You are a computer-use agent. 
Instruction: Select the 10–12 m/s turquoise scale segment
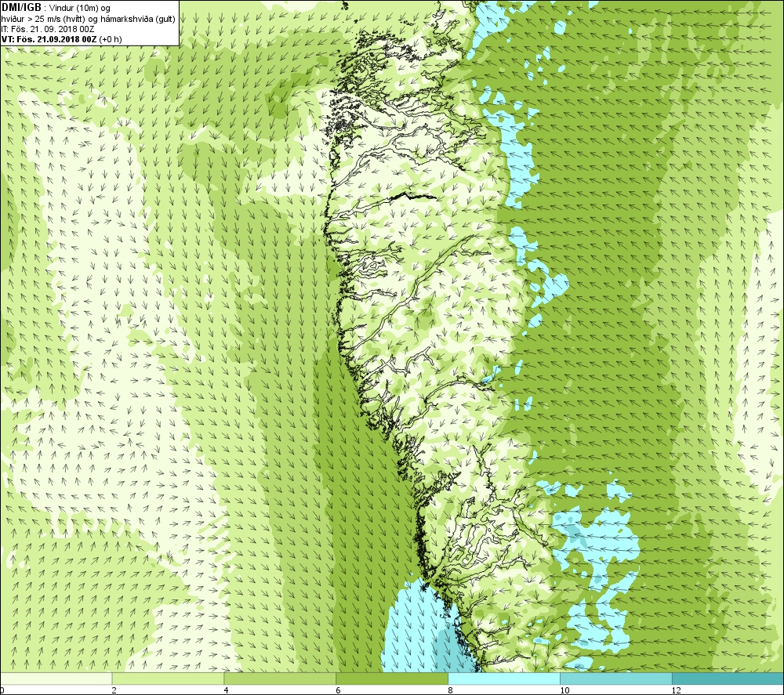click(x=616, y=679)
